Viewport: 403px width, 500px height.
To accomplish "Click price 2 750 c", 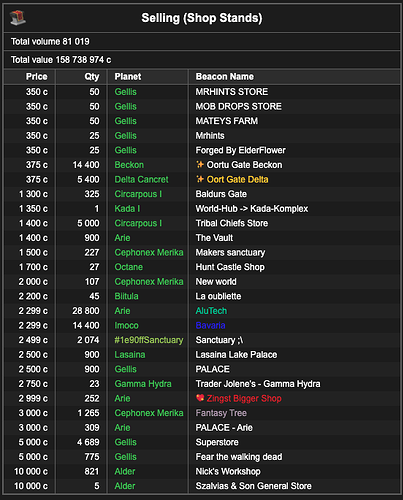I will click(x=33, y=384).
